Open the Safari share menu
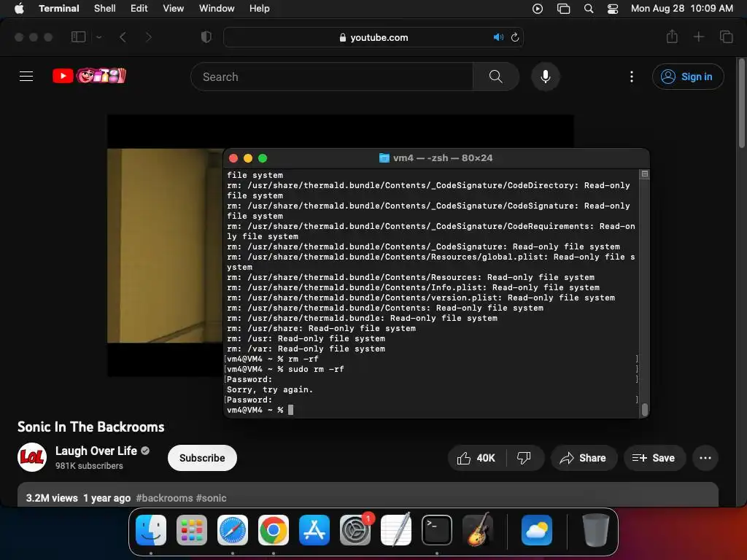 pyautogui.click(x=672, y=36)
